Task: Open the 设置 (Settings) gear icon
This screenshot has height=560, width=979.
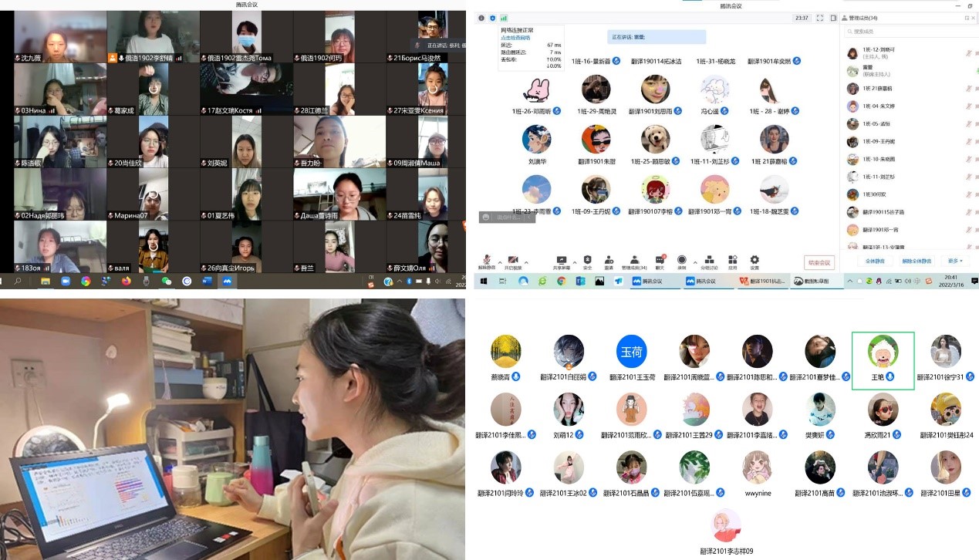Action: 755,261
